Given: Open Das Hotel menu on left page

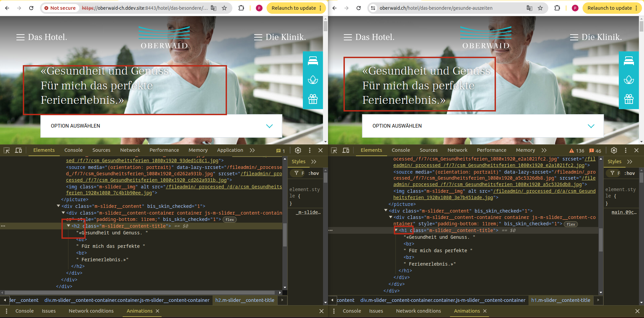Looking at the screenshot, I should [42, 37].
